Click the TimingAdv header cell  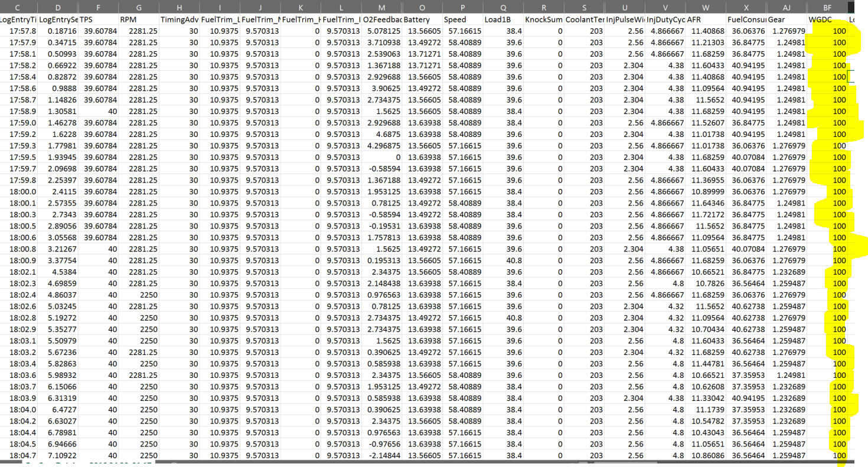coord(179,19)
